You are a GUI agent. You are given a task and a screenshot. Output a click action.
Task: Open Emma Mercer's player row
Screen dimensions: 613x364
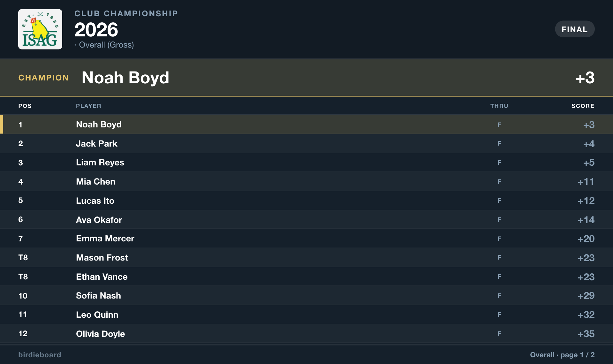tap(306, 239)
